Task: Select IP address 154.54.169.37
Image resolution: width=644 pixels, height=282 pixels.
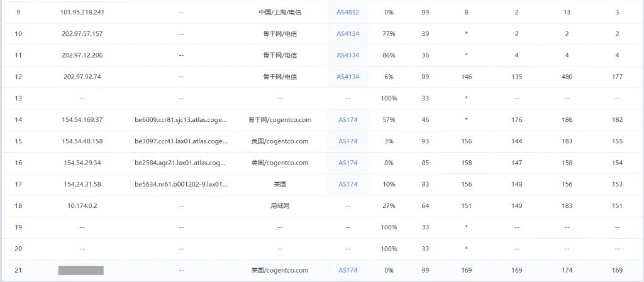Action: 82,120
